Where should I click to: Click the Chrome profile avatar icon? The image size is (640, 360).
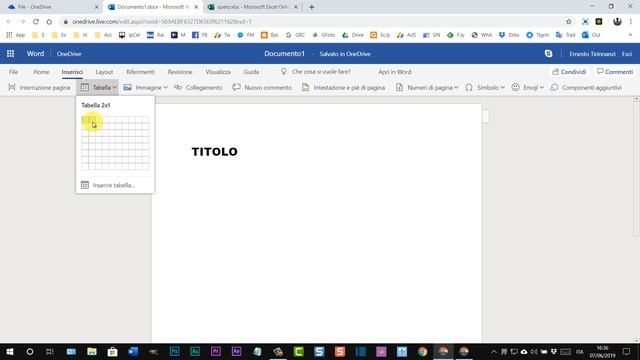click(617, 22)
